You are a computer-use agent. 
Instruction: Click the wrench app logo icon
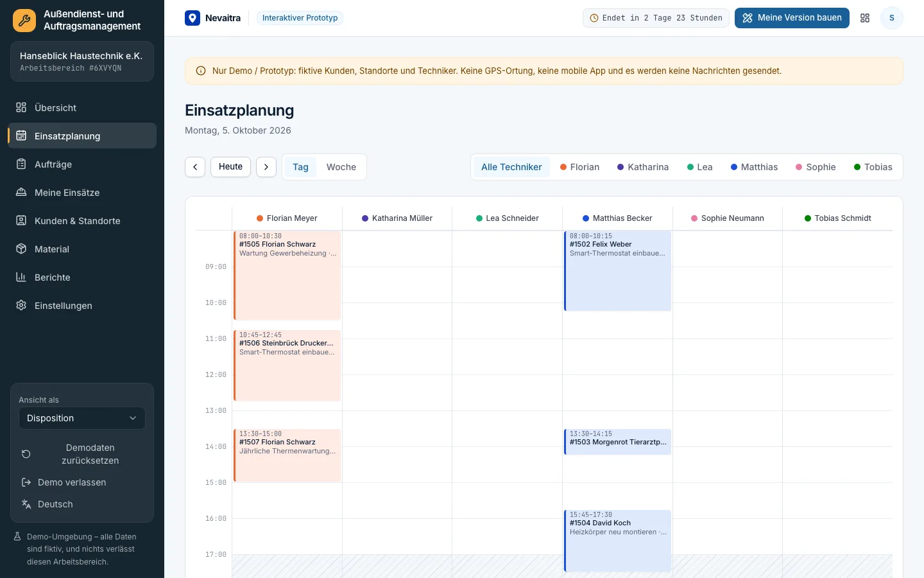coord(24,20)
